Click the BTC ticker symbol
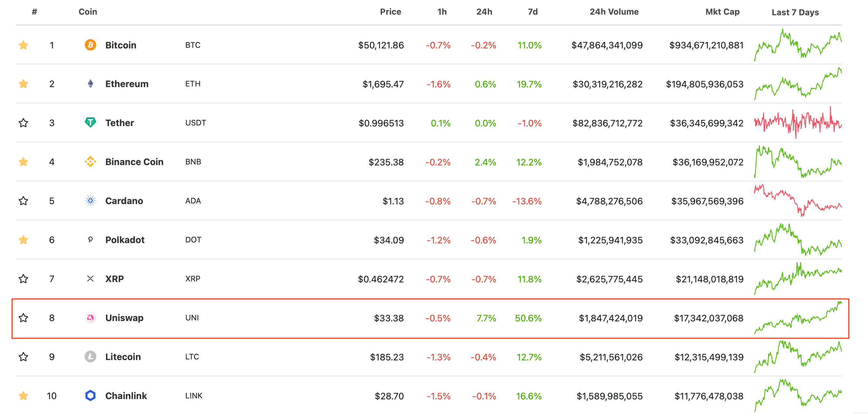 point(193,45)
